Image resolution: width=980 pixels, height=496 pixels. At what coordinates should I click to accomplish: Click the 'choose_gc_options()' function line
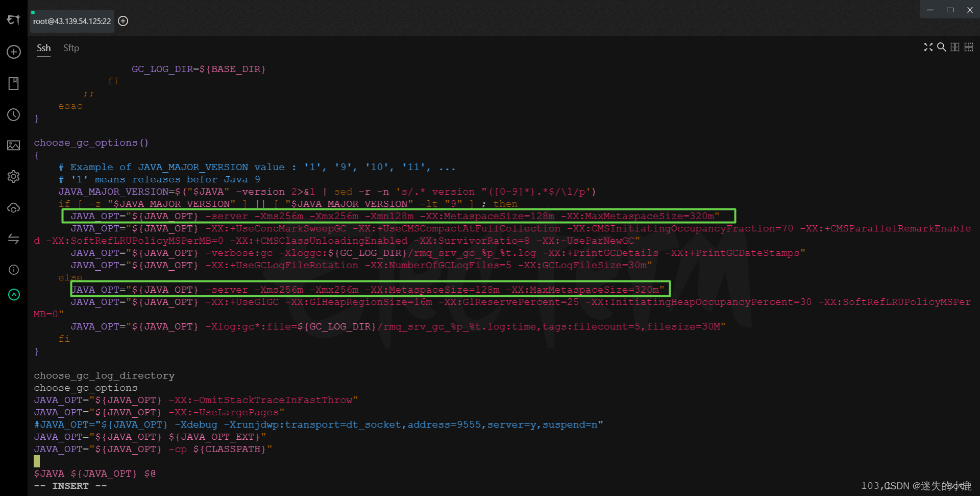click(x=91, y=143)
